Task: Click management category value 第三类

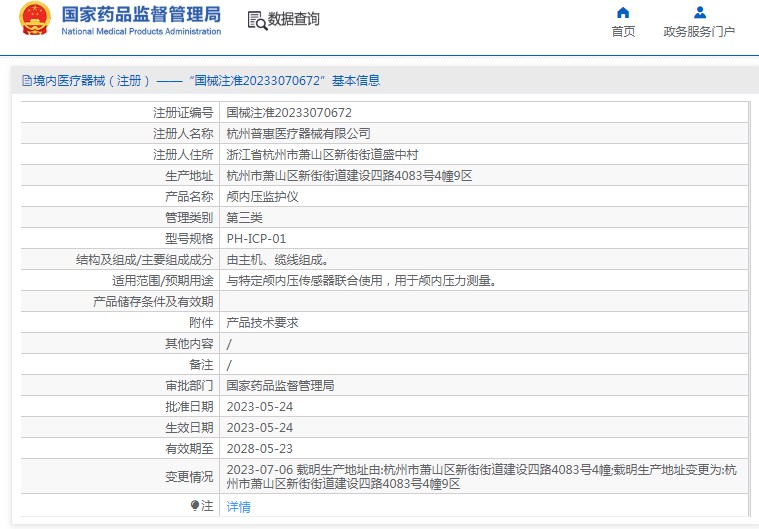Action: coord(244,218)
